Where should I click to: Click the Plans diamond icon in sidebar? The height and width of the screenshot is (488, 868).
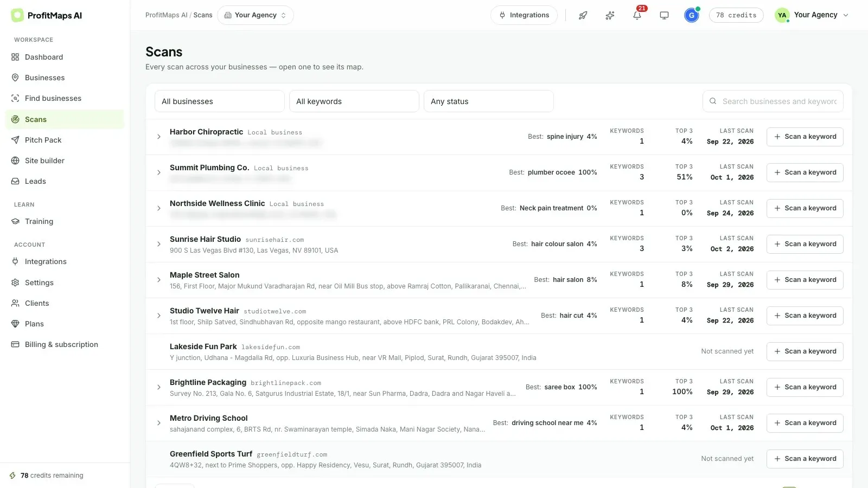(x=15, y=324)
